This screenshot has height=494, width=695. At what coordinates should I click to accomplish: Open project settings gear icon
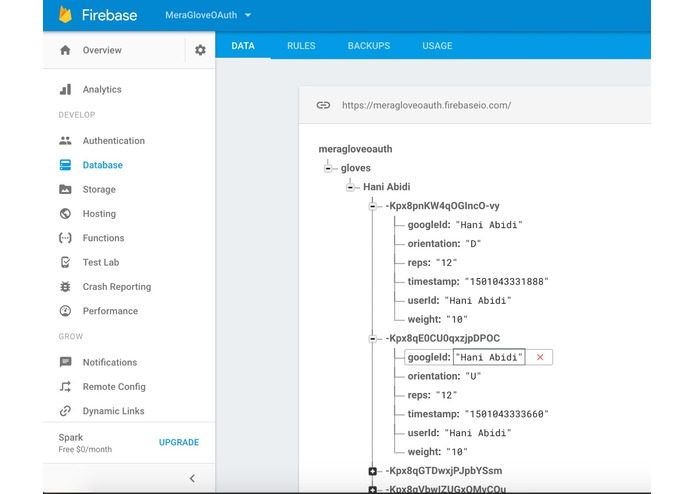pos(200,50)
